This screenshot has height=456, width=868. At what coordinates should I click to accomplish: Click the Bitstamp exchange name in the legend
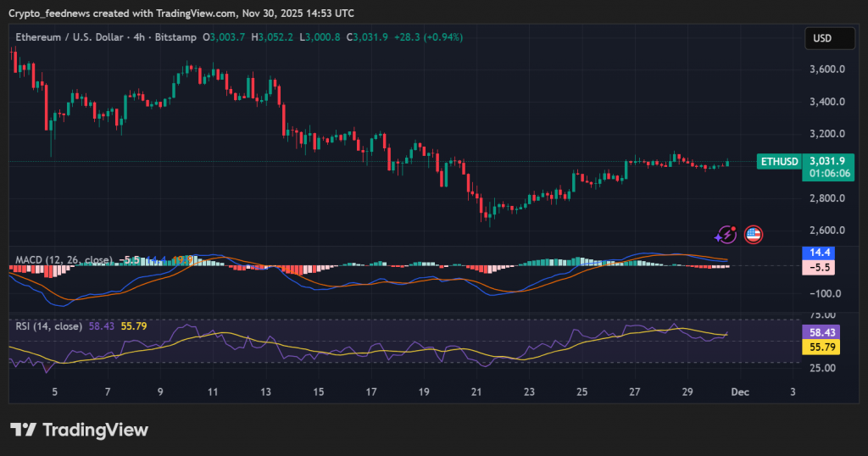172,37
